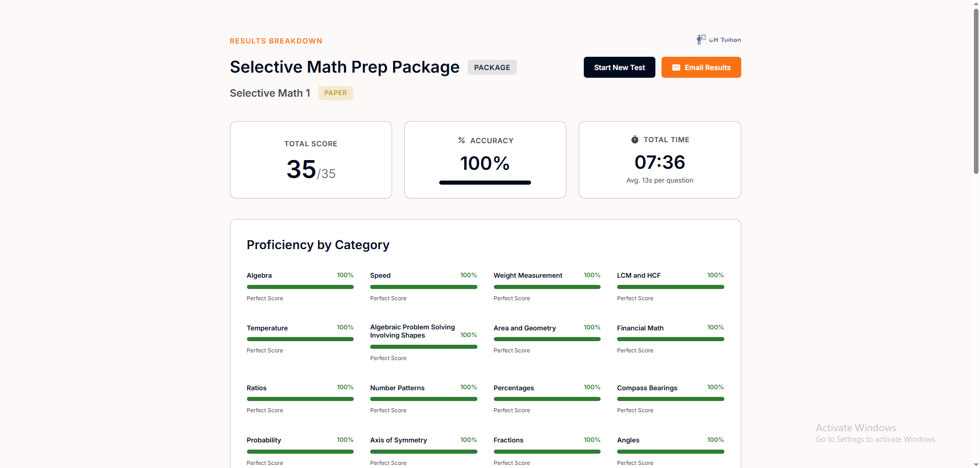Click Algebraic Problem Solving Involving Shapes label
The width and height of the screenshot is (980, 468).
(412, 331)
